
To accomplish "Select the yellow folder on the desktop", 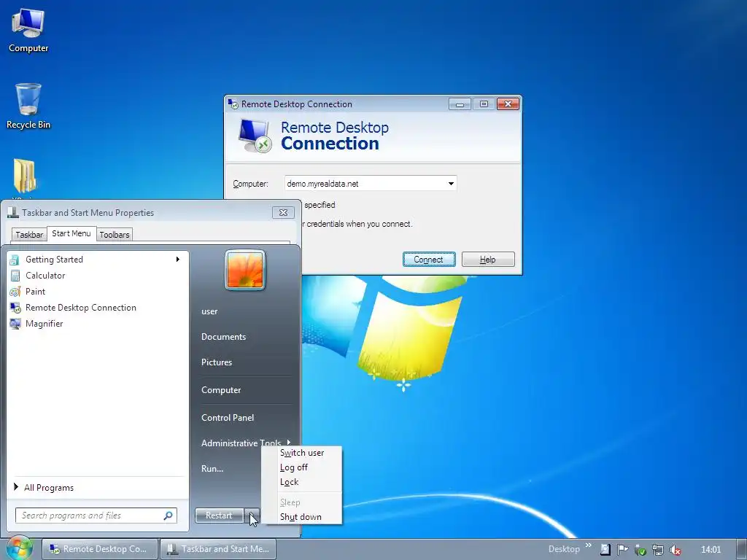I will pyautogui.click(x=25, y=176).
